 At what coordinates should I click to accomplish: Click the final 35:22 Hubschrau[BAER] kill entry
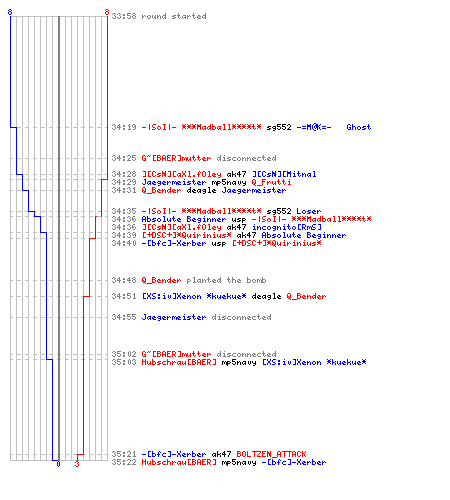[219, 462]
